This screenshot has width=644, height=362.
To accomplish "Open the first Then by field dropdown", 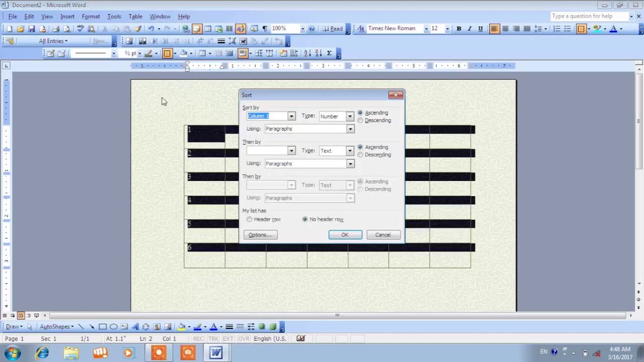I will pyautogui.click(x=291, y=151).
